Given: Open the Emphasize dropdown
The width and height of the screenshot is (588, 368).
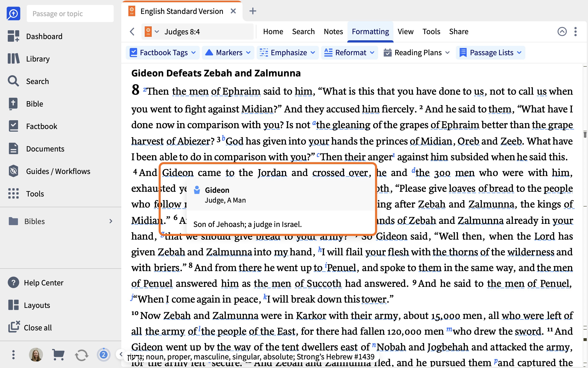Looking at the screenshot, I should click(287, 53).
